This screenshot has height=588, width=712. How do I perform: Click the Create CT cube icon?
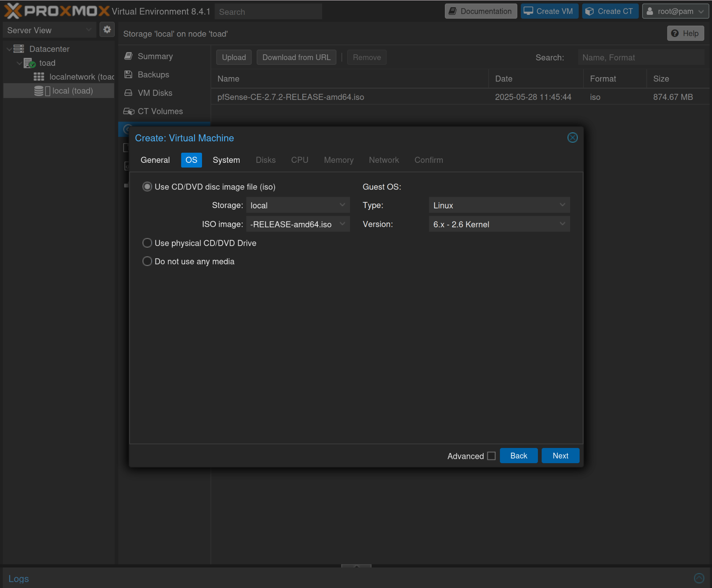589,11
